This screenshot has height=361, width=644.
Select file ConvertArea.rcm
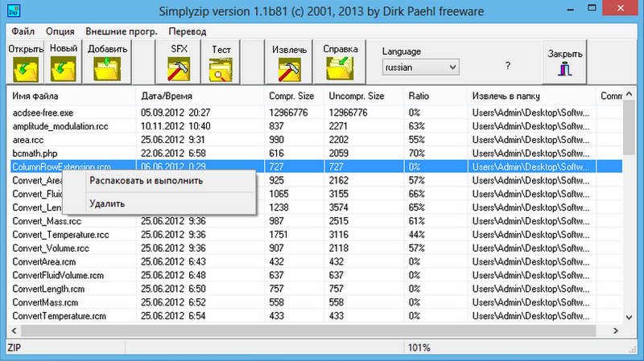click(x=44, y=262)
